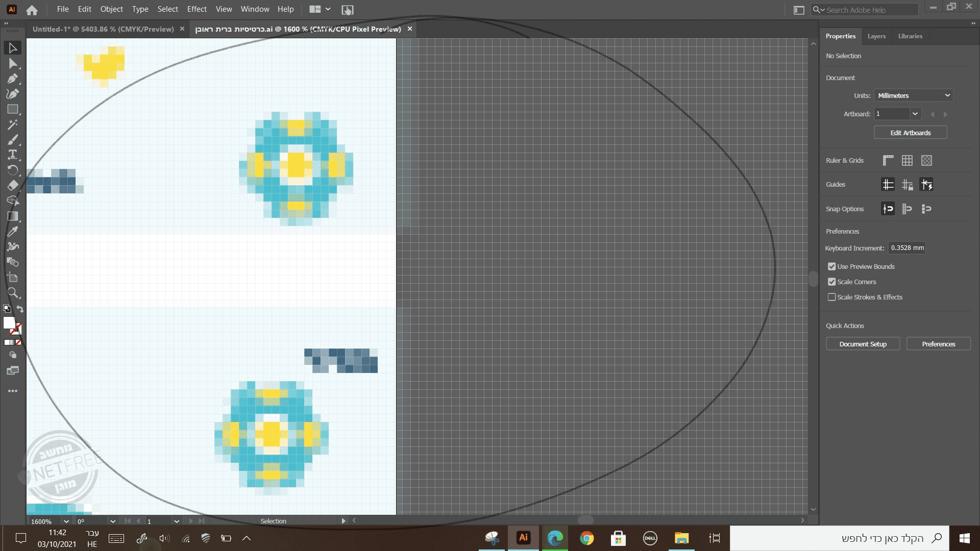Click the Edit Artboards button

[x=910, y=133]
